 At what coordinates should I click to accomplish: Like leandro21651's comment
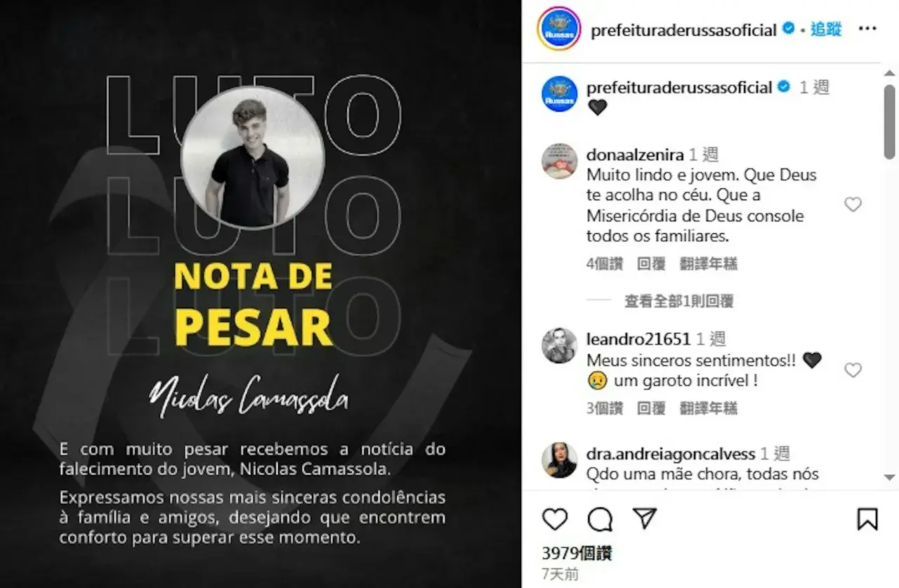point(853,370)
